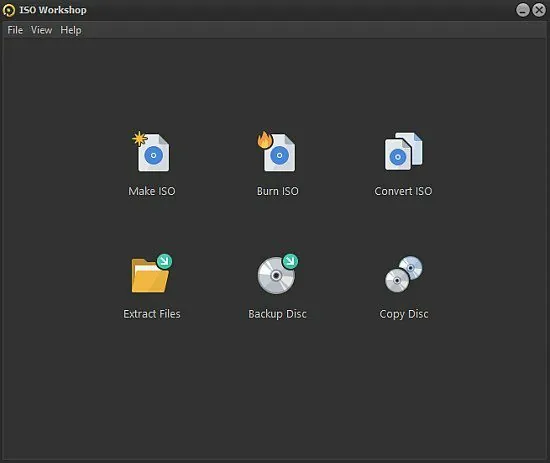Open the File menu

(x=15, y=30)
